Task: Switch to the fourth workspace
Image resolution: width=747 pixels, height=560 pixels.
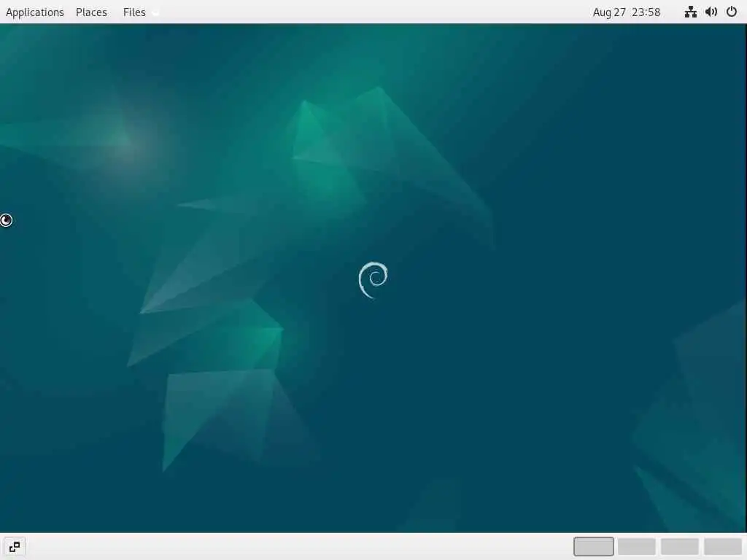Action: tap(723, 547)
